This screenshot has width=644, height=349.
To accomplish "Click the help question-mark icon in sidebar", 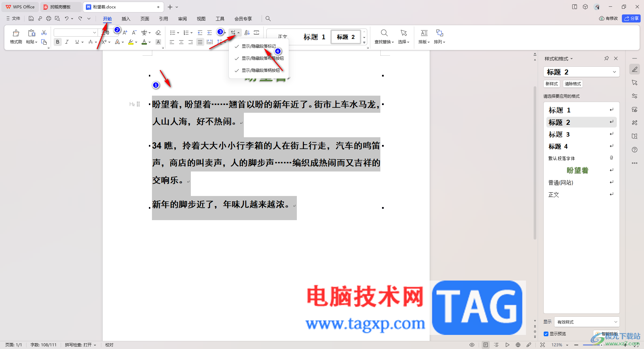I will tap(635, 150).
